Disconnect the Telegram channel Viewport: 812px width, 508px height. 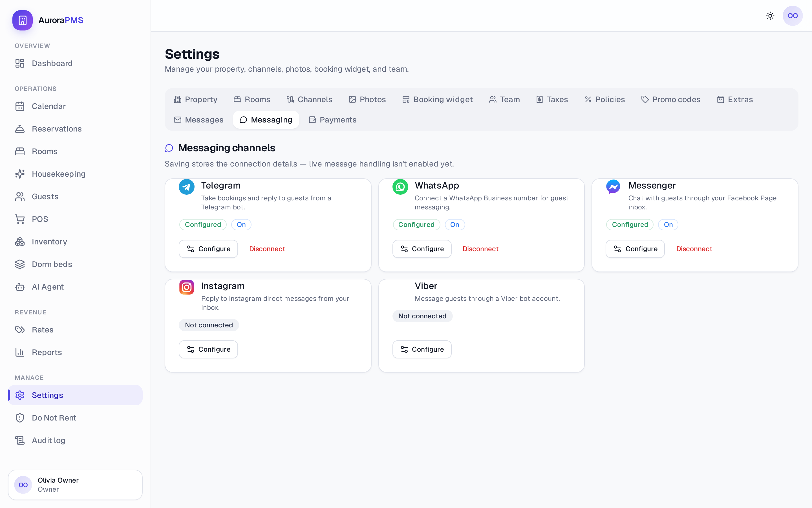[267, 249]
